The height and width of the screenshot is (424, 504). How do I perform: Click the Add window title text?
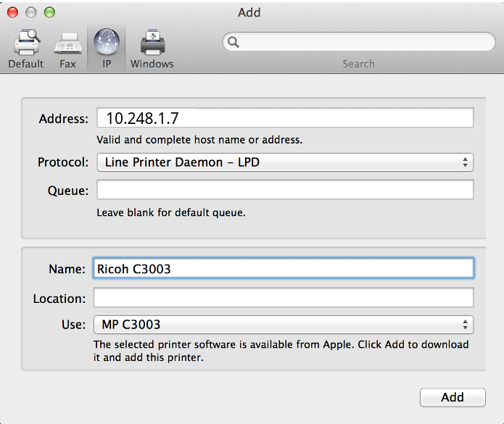coord(249,12)
